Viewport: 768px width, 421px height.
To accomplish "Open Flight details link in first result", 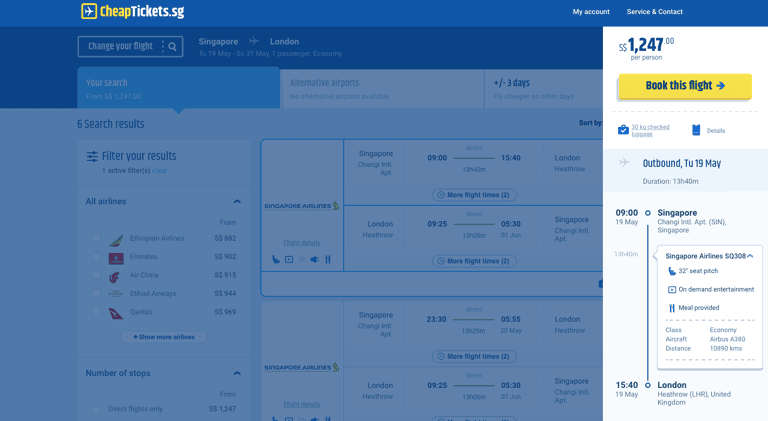I will pos(302,243).
